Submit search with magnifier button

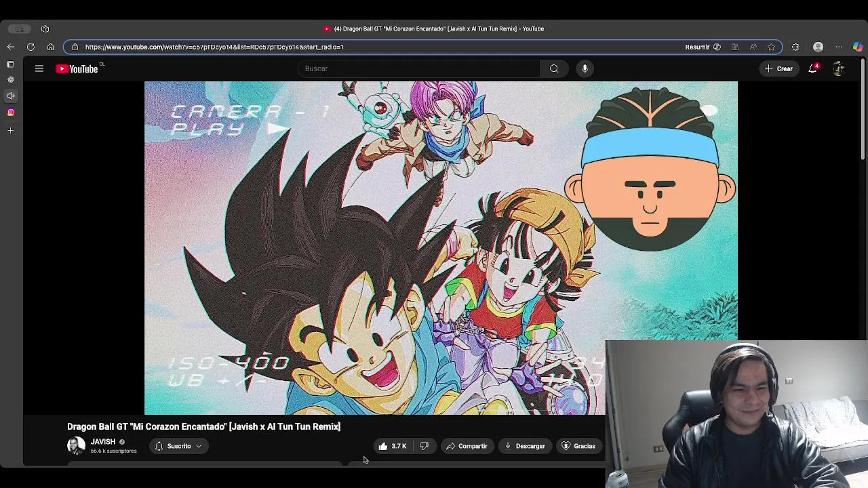point(554,68)
